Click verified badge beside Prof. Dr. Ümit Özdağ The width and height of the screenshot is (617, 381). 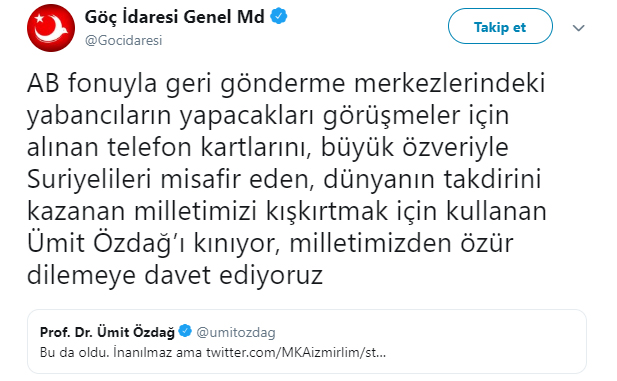tap(185, 331)
